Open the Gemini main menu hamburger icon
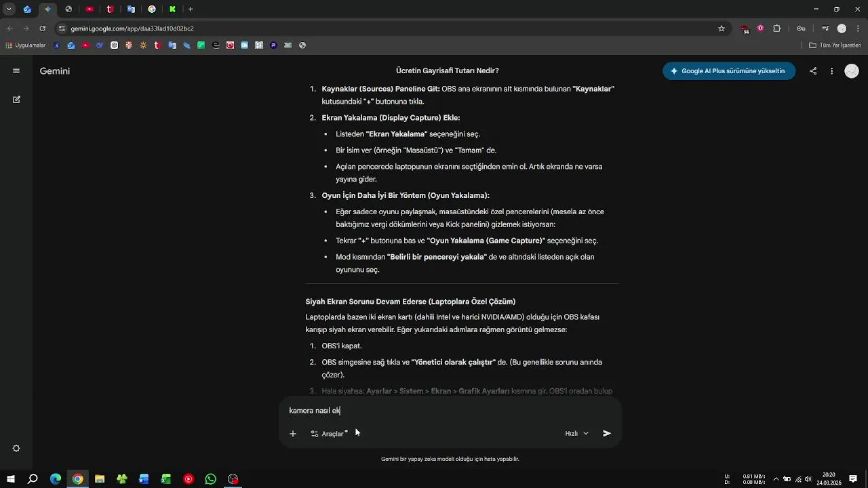 pos(16,71)
